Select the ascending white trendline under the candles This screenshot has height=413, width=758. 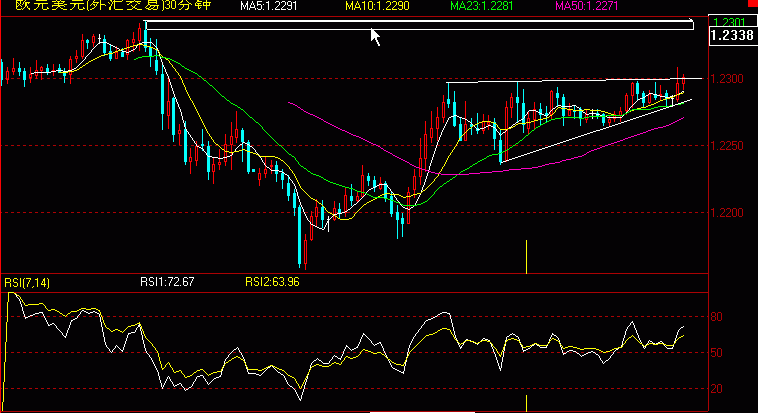[x=597, y=131]
